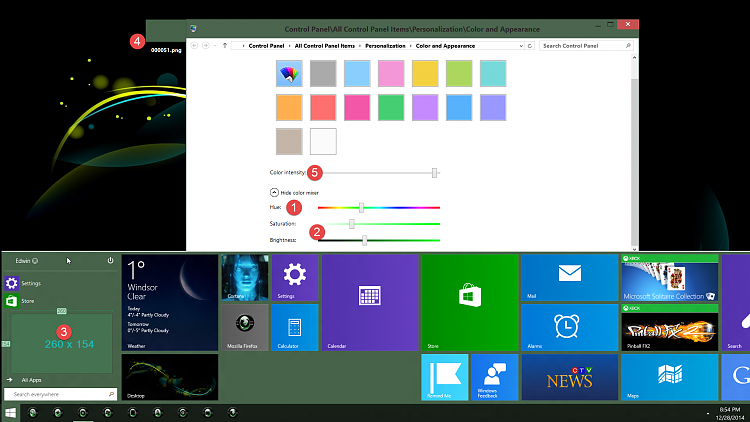Screen dimensions: 750x422
Task: Open the Desktop tile
Action: [x=170, y=377]
